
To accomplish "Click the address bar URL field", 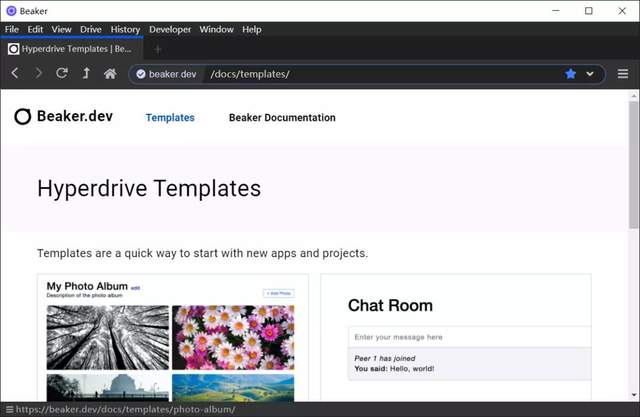I will pyautogui.click(x=380, y=74).
